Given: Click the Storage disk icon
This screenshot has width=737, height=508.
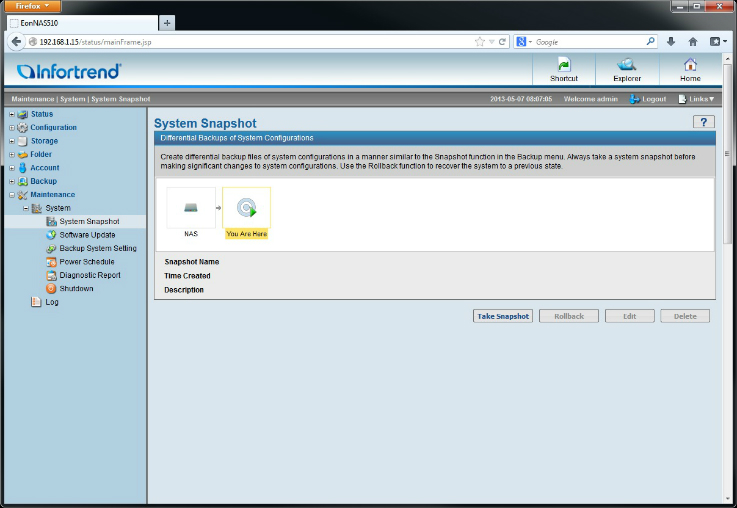Looking at the screenshot, I should (23, 141).
